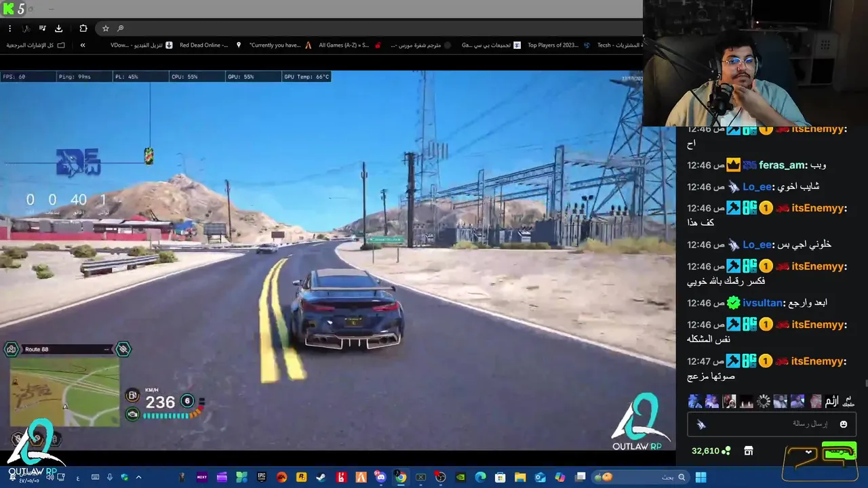This screenshot has height=488, width=868.
Task: Open OBS Studio from the taskbar
Action: pos(440,477)
